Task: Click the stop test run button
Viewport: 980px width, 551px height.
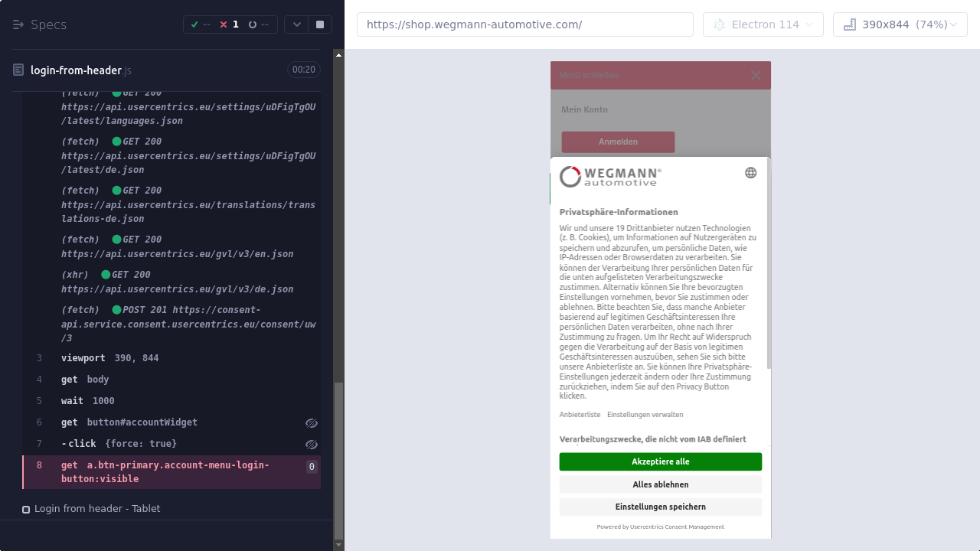Action: point(320,24)
